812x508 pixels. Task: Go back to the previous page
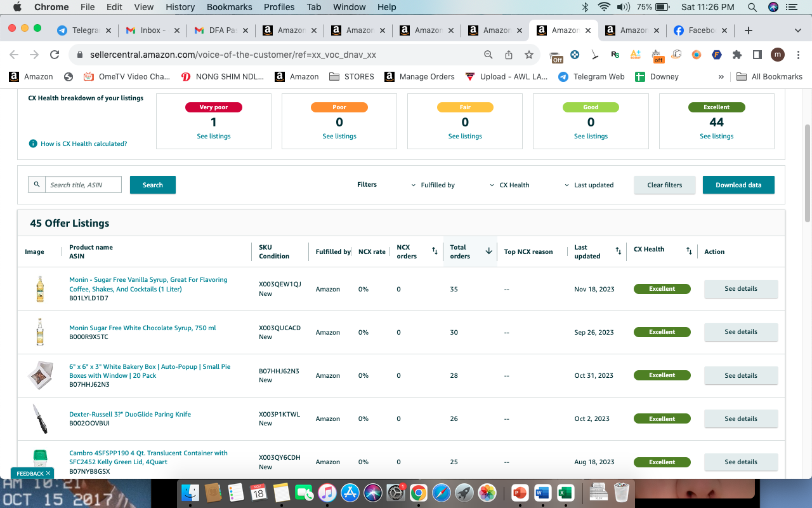point(14,55)
